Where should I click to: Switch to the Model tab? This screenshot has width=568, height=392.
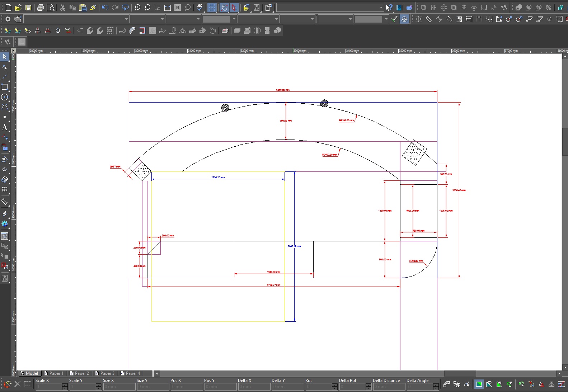(29, 373)
